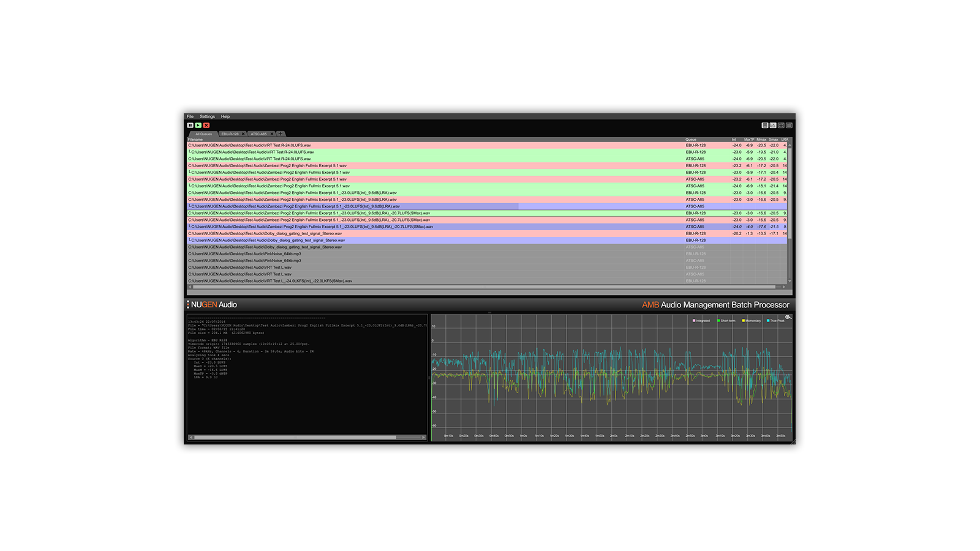Close the ATSC-A85 tab with its X
The image size is (980, 551).
point(272,134)
